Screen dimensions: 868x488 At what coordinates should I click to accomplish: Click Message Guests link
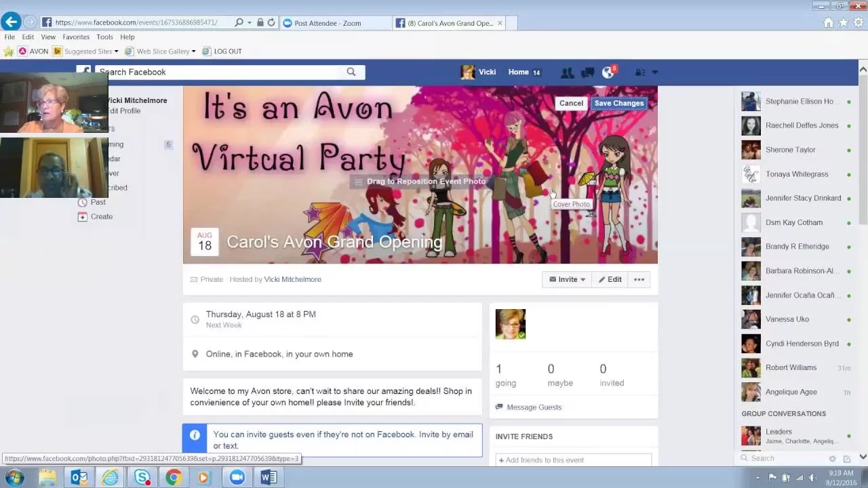534,407
